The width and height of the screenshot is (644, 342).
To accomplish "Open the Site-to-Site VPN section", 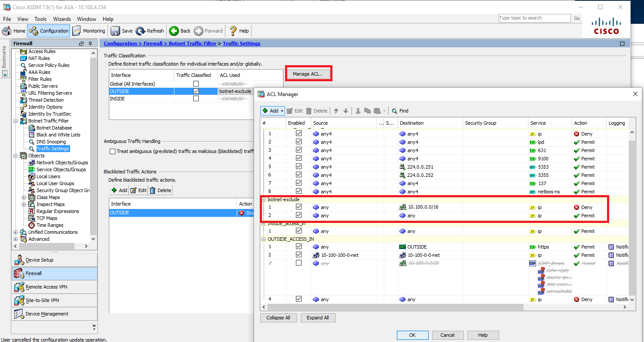I will coord(42,300).
